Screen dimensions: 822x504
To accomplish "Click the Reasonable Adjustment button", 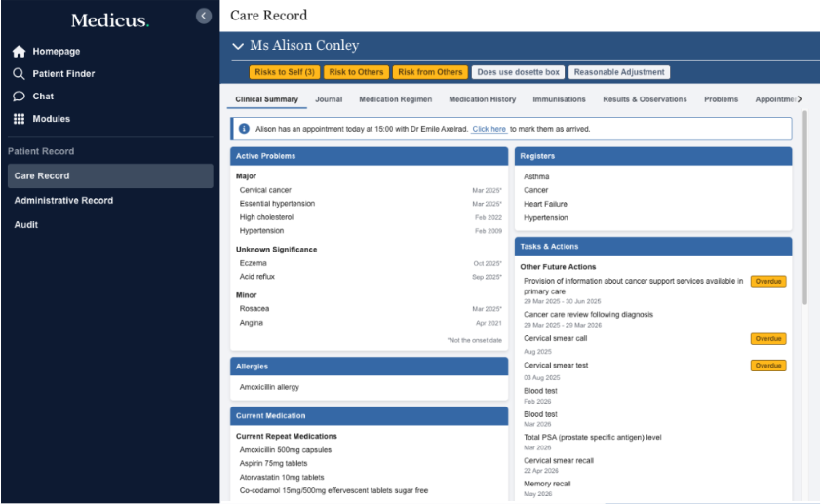I will tap(619, 72).
